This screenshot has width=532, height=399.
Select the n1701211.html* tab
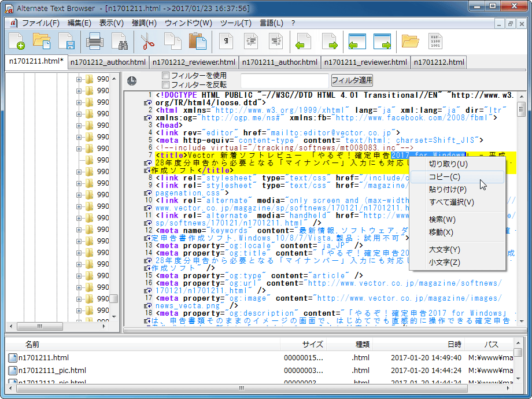click(36, 61)
